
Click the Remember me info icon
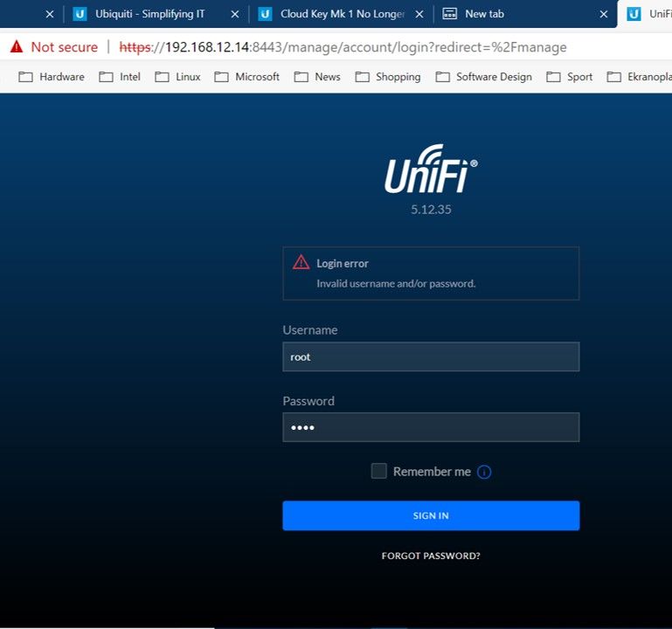(x=484, y=472)
